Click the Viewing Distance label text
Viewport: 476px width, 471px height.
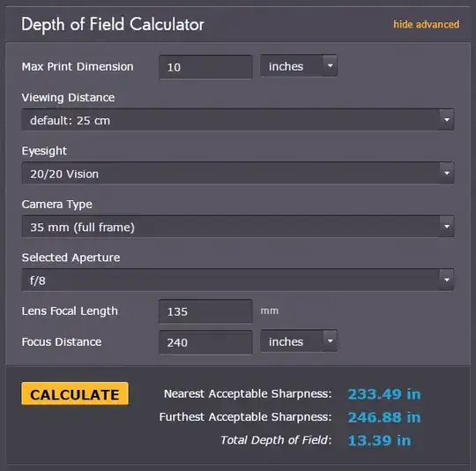[68, 98]
